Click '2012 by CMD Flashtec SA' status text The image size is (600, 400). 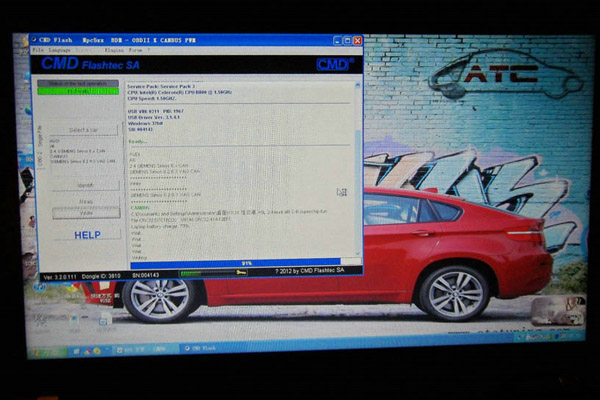(x=309, y=271)
